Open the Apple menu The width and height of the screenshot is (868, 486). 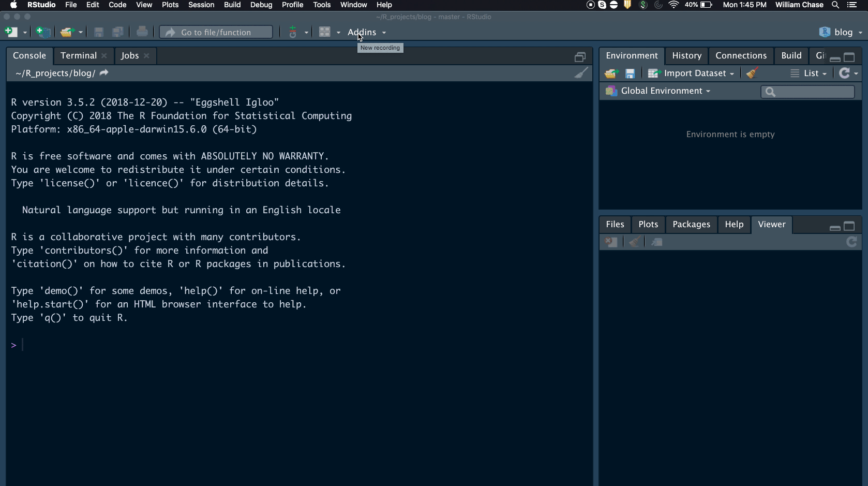pos(13,5)
